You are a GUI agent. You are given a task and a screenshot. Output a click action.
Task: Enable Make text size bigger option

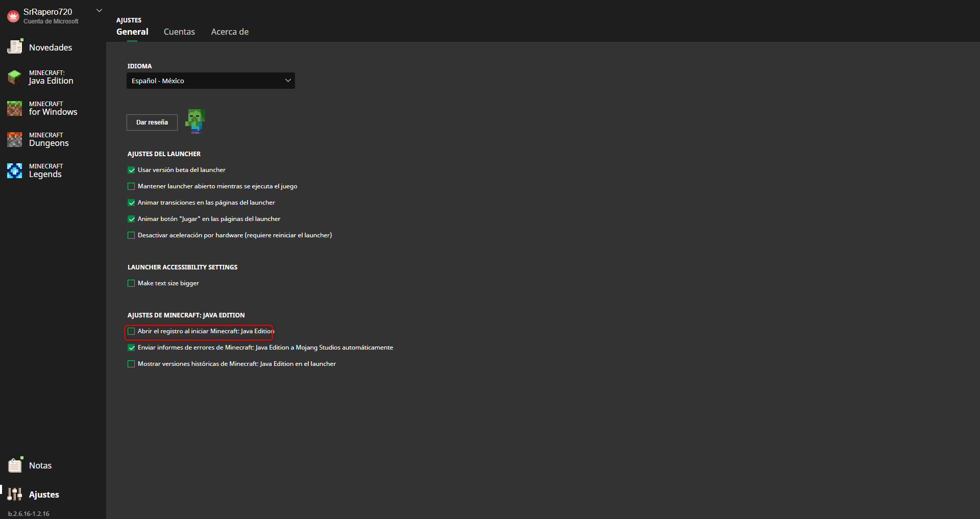click(x=131, y=283)
